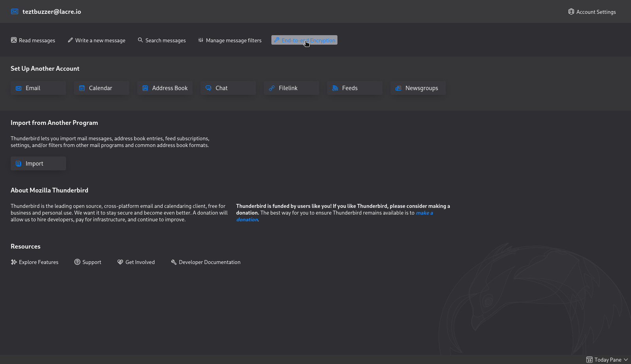This screenshot has height=364, width=631.
Task: Click the Today Pane calendar icon
Action: (x=589, y=360)
